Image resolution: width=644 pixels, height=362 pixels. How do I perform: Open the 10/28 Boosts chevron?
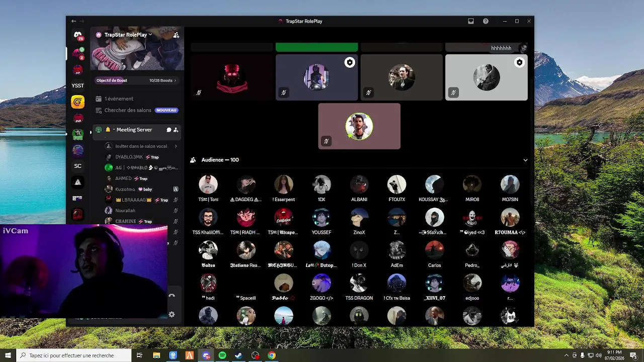tap(175, 80)
